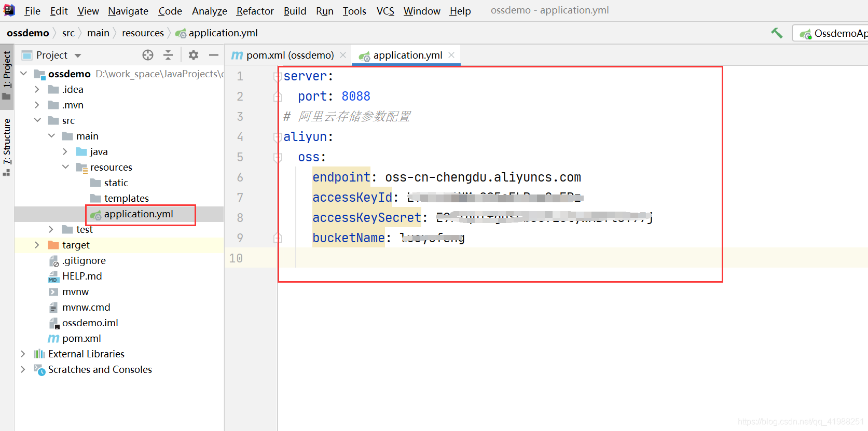The width and height of the screenshot is (868, 431).
Task: Click the fold marker on aliyun line
Action: pyautogui.click(x=278, y=137)
